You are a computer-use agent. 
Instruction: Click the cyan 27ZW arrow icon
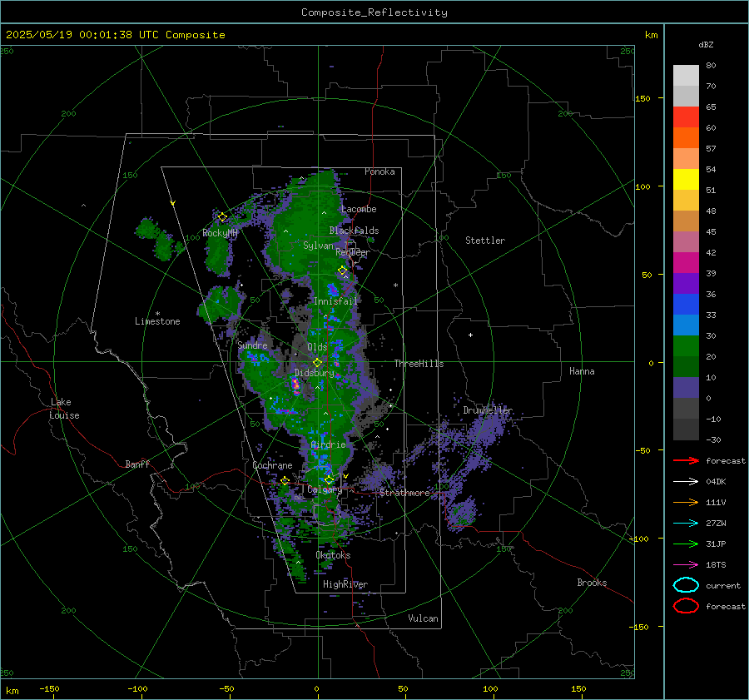pos(686,524)
